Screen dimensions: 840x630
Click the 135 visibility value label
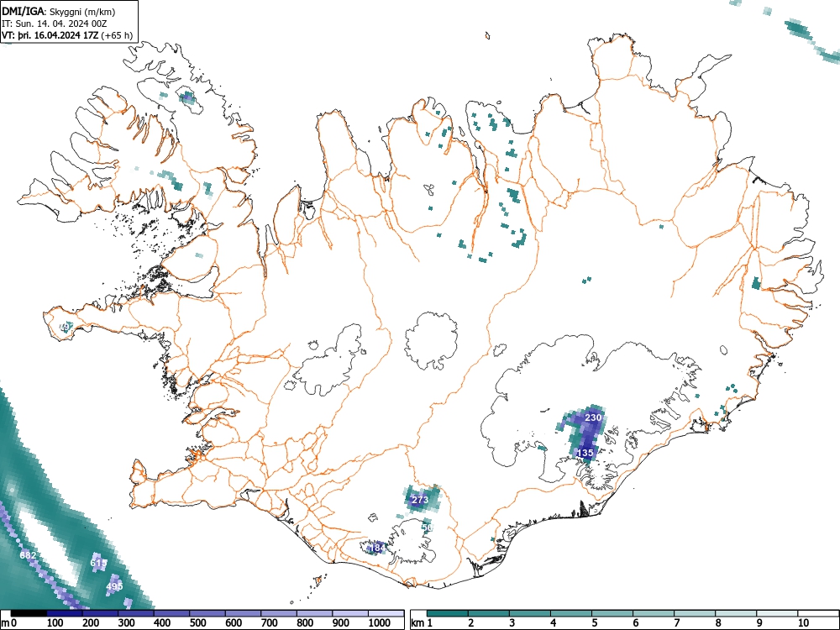(x=585, y=453)
